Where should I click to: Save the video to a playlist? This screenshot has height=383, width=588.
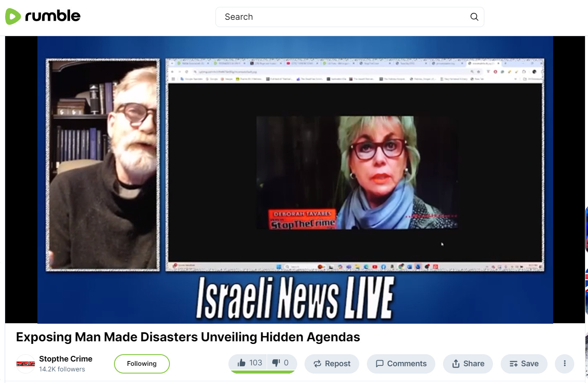[524, 364]
